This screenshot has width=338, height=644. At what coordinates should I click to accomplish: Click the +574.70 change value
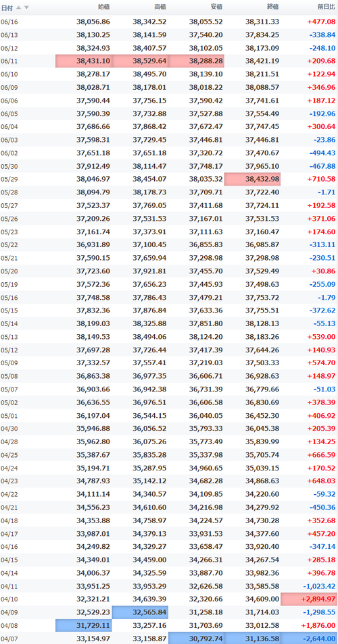click(x=321, y=363)
